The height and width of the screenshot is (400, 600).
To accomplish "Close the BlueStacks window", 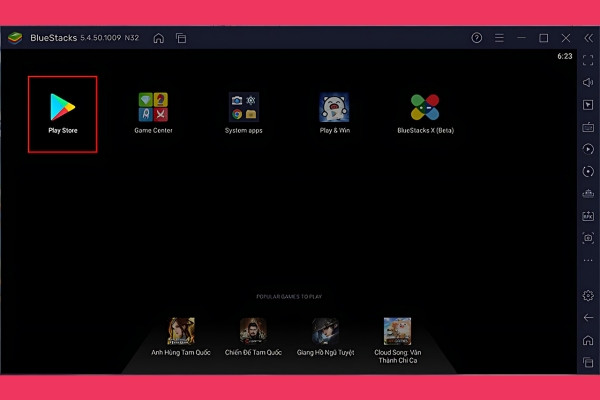I will (x=566, y=38).
